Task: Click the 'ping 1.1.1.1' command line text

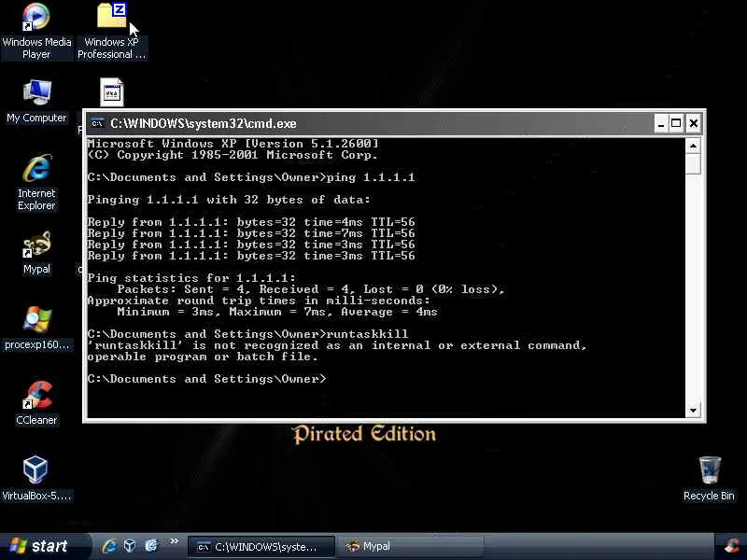Action: tap(371, 177)
